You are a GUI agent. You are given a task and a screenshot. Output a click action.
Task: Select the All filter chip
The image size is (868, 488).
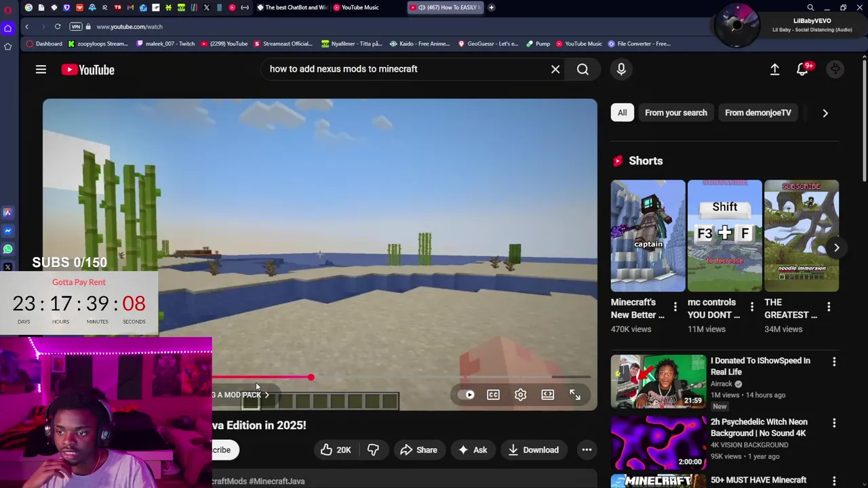click(x=622, y=113)
